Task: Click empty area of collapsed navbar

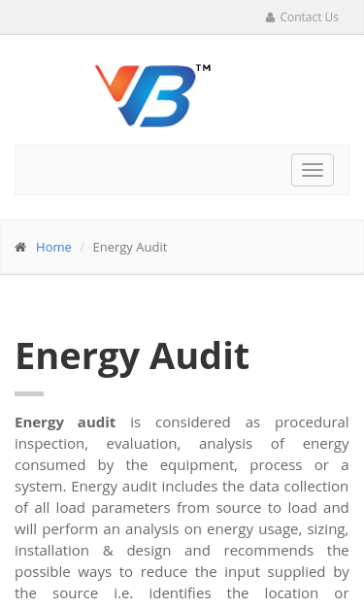Action: [151, 170]
